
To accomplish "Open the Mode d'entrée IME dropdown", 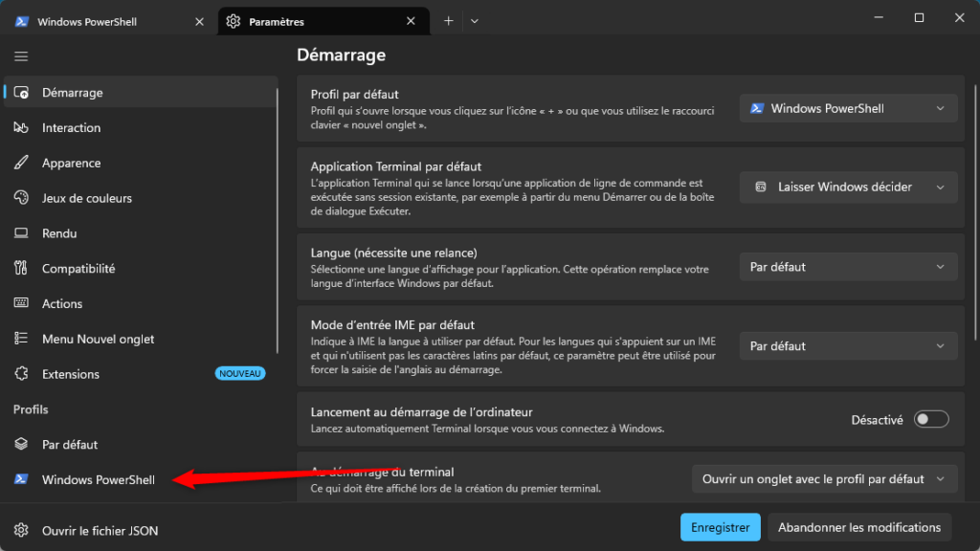I will [848, 345].
